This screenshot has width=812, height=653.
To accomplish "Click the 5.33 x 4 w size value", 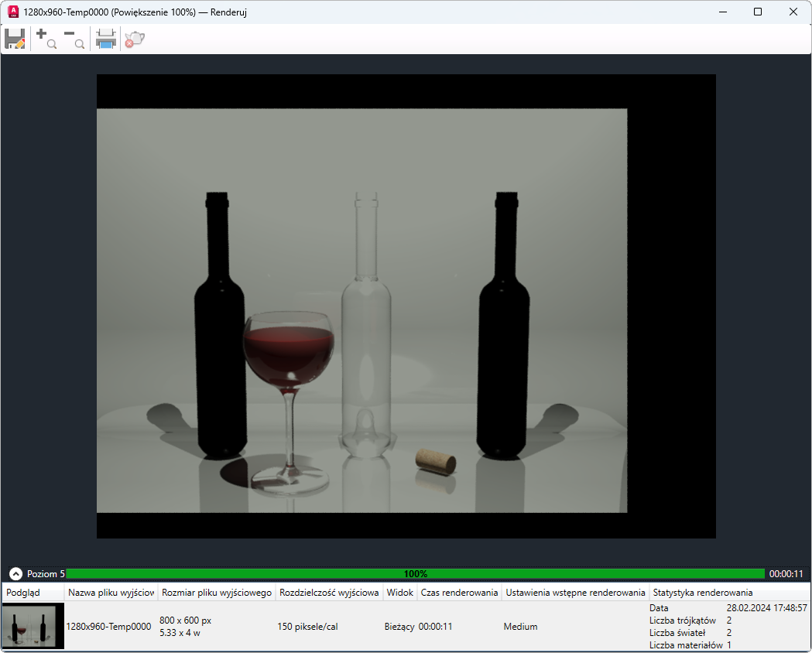I will [180, 632].
